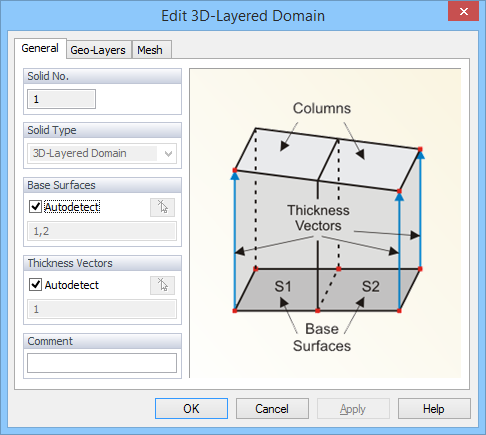Click the Base Surfaces list field showing 1,2
This screenshot has width=486, height=435.
(x=102, y=231)
